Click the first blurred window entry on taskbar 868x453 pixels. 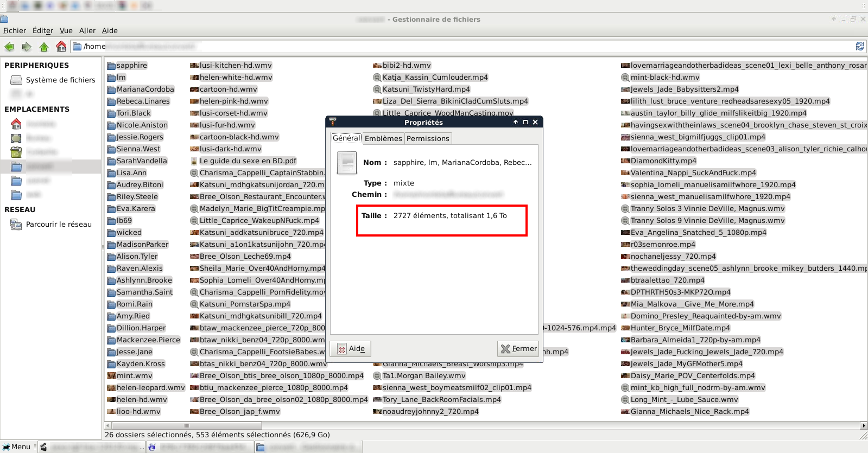pyautogui.click(x=92, y=447)
